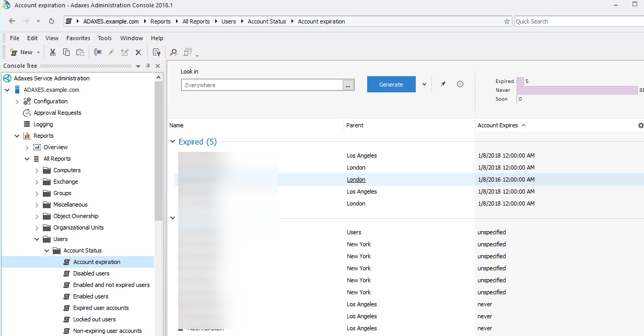This screenshot has height=336, width=644.
Task: Click the Look in Everywhere field
Action: [x=262, y=85]
